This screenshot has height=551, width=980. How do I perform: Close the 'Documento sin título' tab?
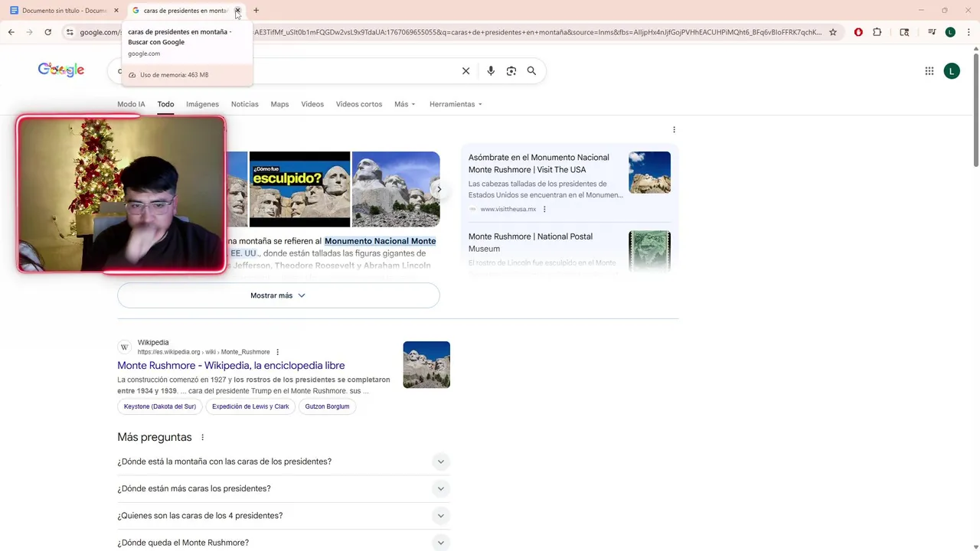pos(116,11)
